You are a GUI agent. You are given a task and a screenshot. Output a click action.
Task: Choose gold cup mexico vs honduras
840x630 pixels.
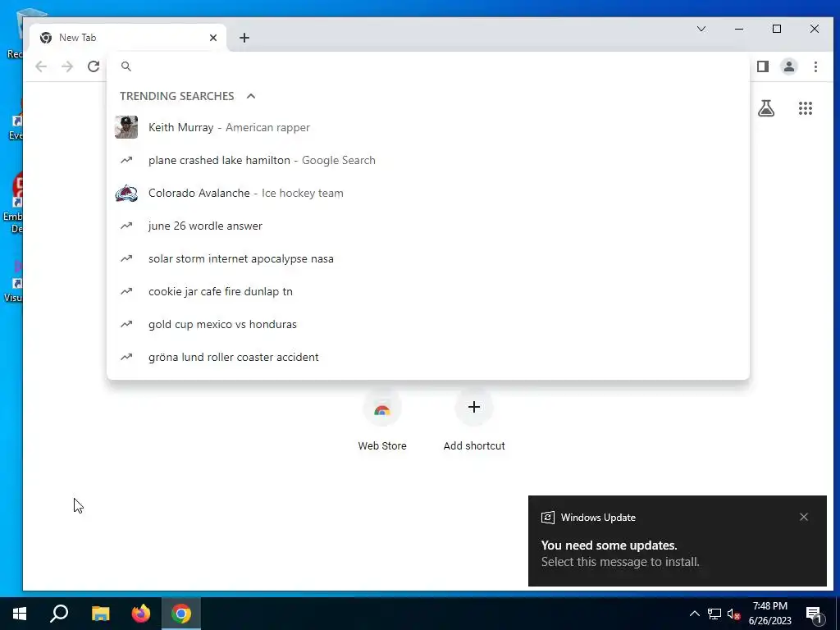pos(428,324)
